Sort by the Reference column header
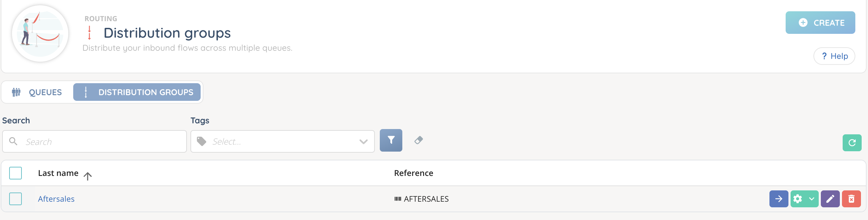This screenshot has width=868, height=220. point(414,173)
